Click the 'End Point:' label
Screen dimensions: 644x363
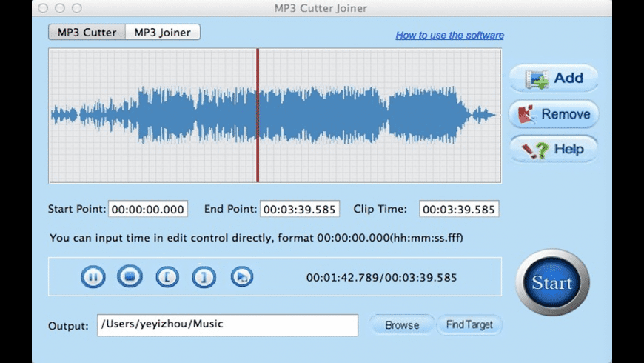pos(230,209)
